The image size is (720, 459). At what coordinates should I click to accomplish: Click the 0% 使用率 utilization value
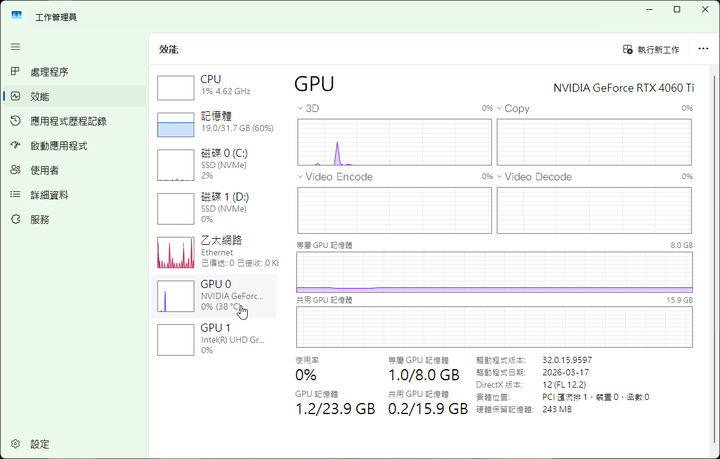(x=306, y=375)
